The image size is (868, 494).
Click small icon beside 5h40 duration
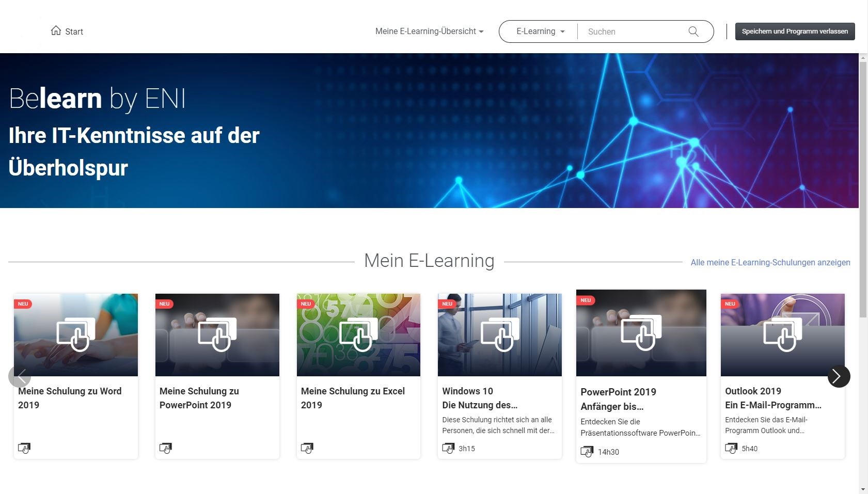[x=731, y=448]
